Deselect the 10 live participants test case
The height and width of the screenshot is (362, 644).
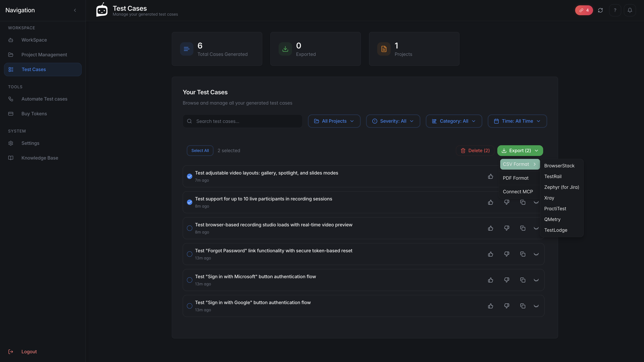click(x=189, y=202)
